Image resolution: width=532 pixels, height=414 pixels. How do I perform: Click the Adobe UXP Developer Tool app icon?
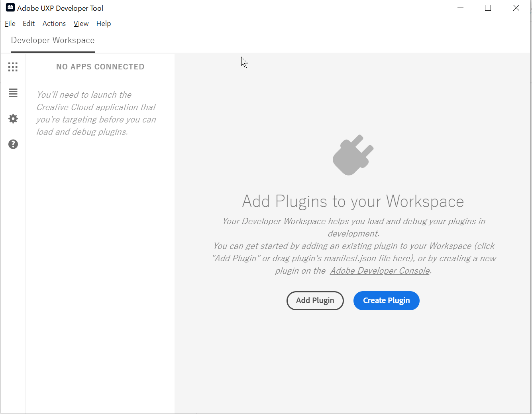point(10,8)
